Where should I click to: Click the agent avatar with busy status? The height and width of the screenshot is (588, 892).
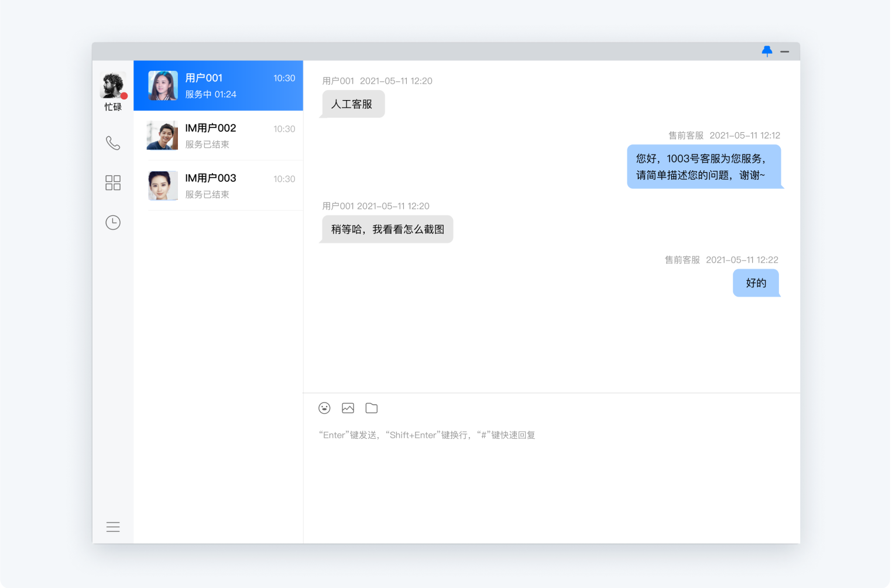(113, 85)
